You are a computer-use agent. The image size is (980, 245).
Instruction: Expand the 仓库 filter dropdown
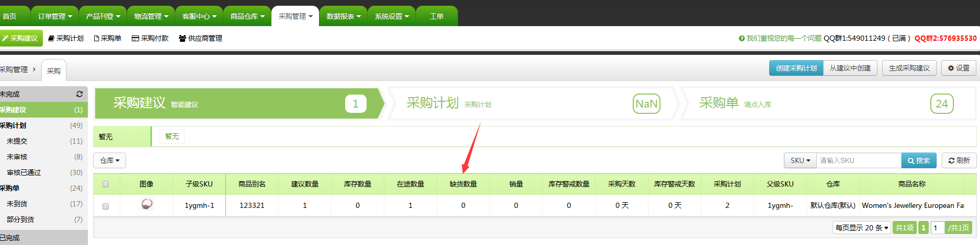pyautogui.click(x=110, y=160)
